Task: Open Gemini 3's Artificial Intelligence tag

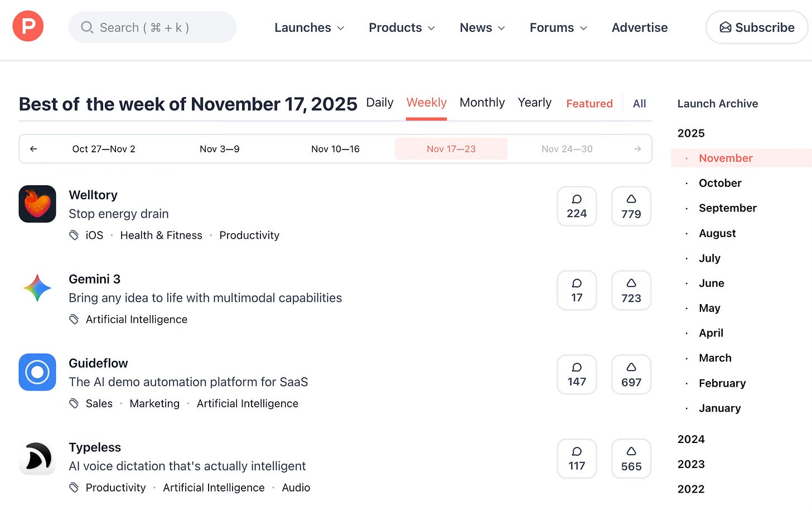Action: tap(137, 320)
